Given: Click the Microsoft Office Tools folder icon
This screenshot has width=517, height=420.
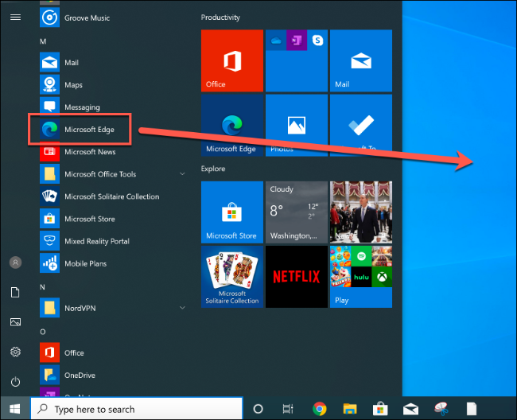Looking at the screenshot, I should point(50,173).
